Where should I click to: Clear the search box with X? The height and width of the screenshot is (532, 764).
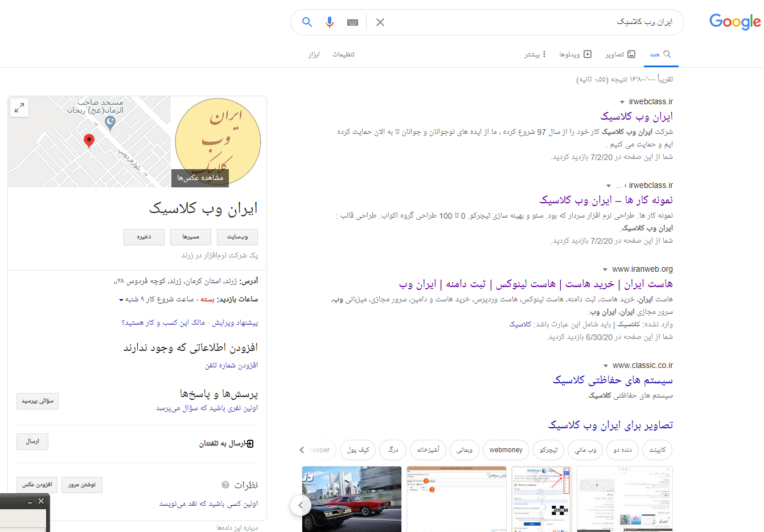pyautogui.click(x=380, y=22)
